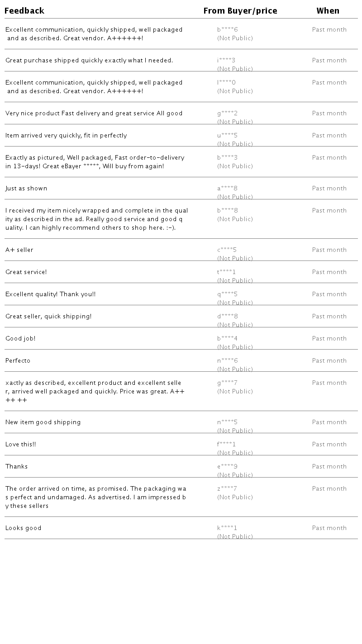Click the "Good job!" feedback text
Screen dimensions: 362x644
[20, 339]
